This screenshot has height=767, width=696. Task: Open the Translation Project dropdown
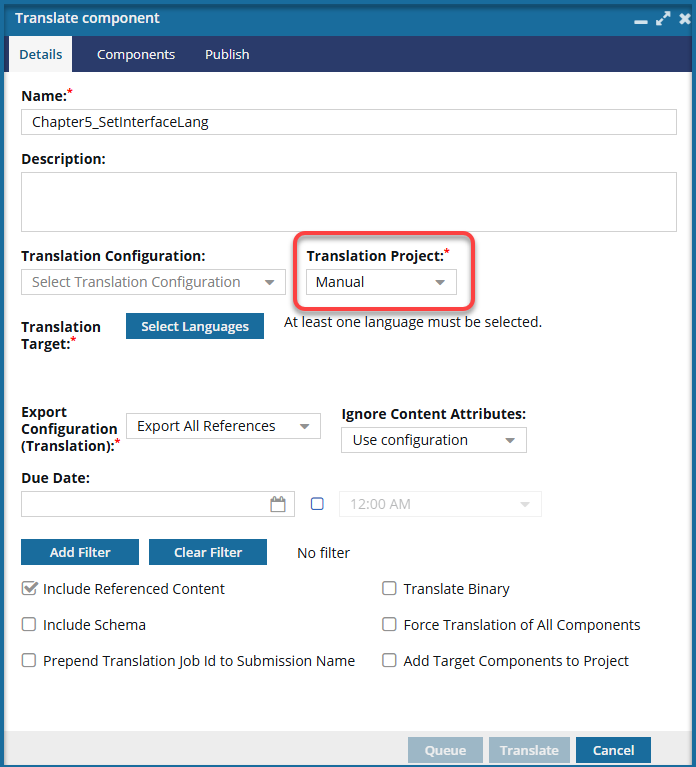[x=381, y=282]
